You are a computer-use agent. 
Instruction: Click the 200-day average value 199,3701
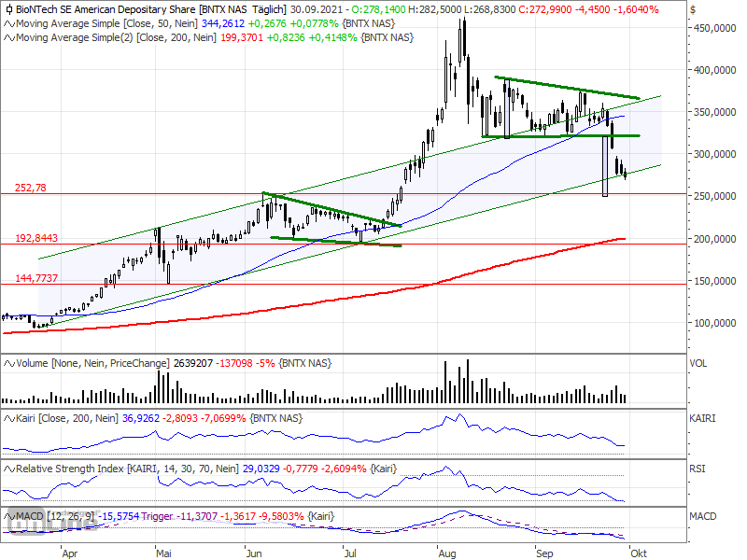(x=242, y=37)
